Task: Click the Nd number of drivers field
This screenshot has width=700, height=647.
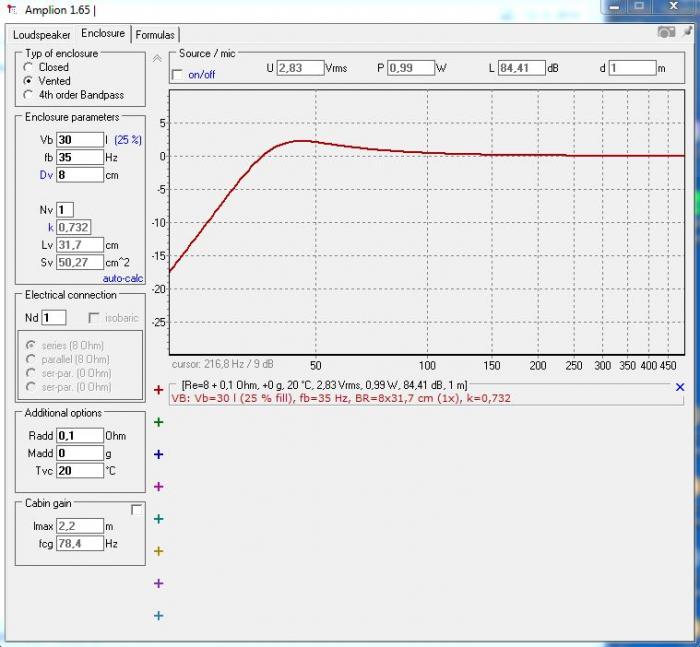Action: point(54,318)
